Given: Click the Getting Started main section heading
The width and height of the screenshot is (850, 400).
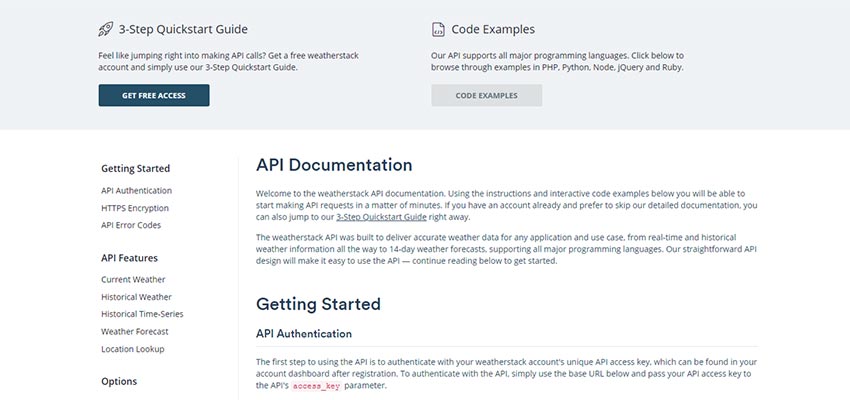Looking at the screenshot, I should pyautogui.click(x=318, y=304).
